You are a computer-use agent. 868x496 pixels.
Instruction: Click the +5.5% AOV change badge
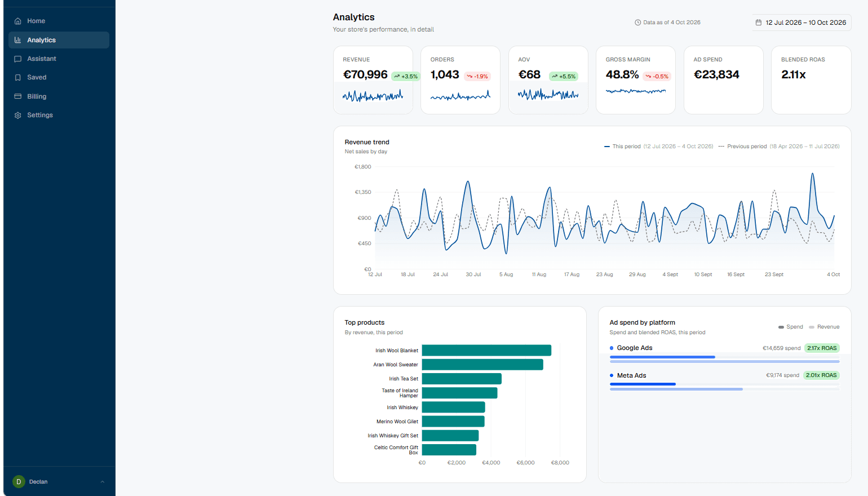[564, 76]
